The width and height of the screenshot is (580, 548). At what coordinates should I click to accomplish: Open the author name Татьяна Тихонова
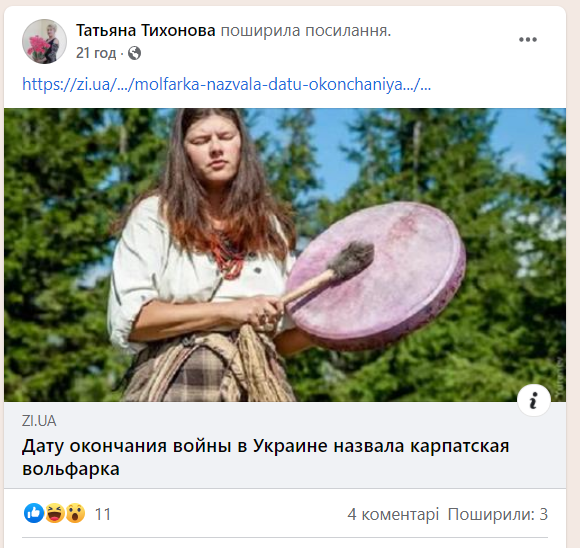tap(145, 30)
